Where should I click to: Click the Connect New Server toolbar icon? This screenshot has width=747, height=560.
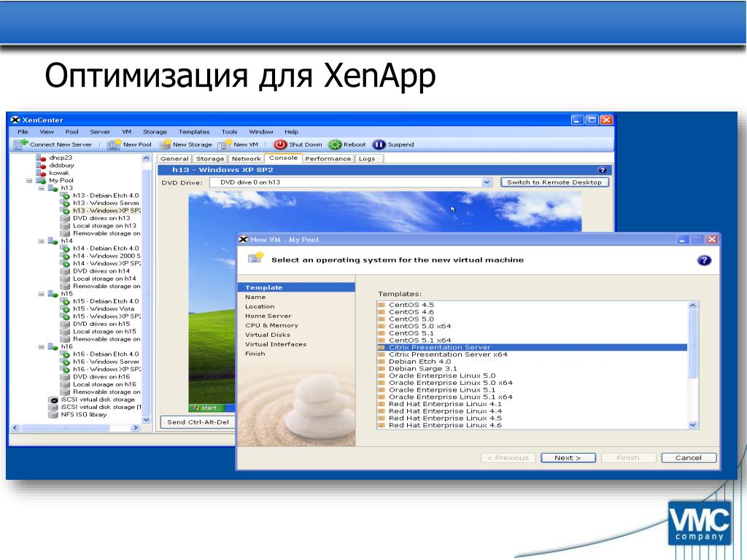tap(21, 144)
